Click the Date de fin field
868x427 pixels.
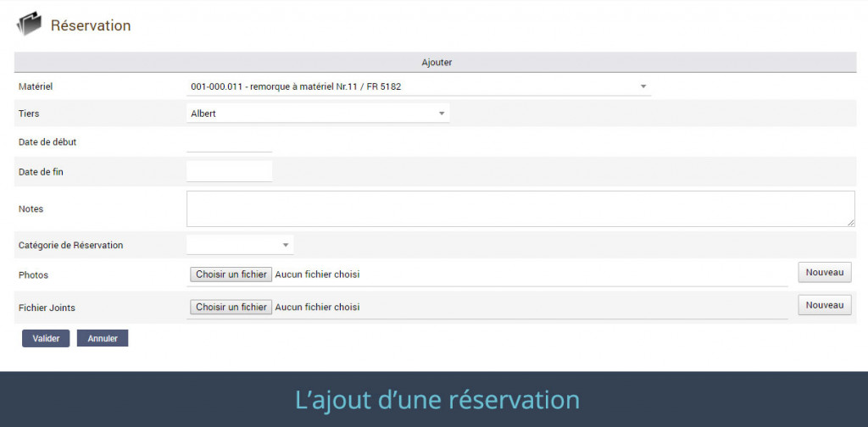229,171
